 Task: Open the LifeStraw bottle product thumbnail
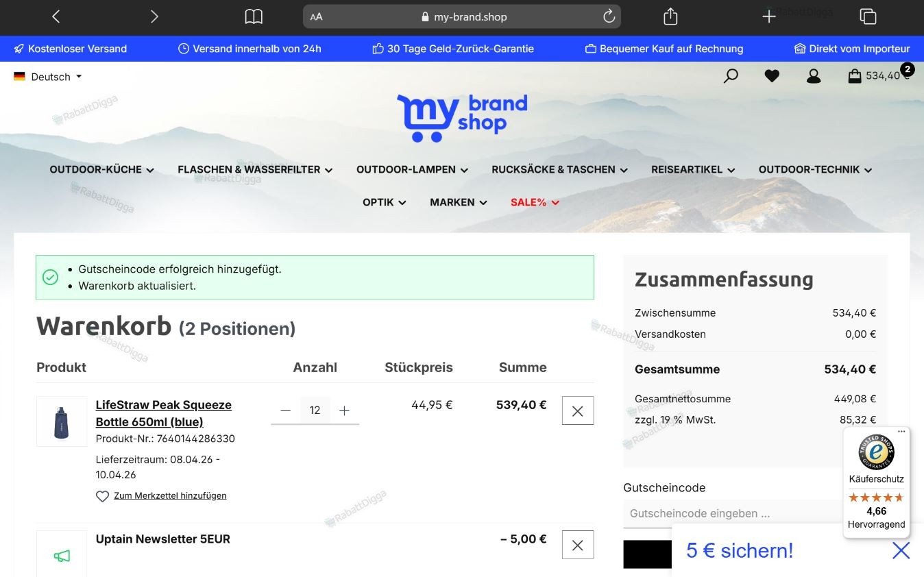click(x=62, y=421)
